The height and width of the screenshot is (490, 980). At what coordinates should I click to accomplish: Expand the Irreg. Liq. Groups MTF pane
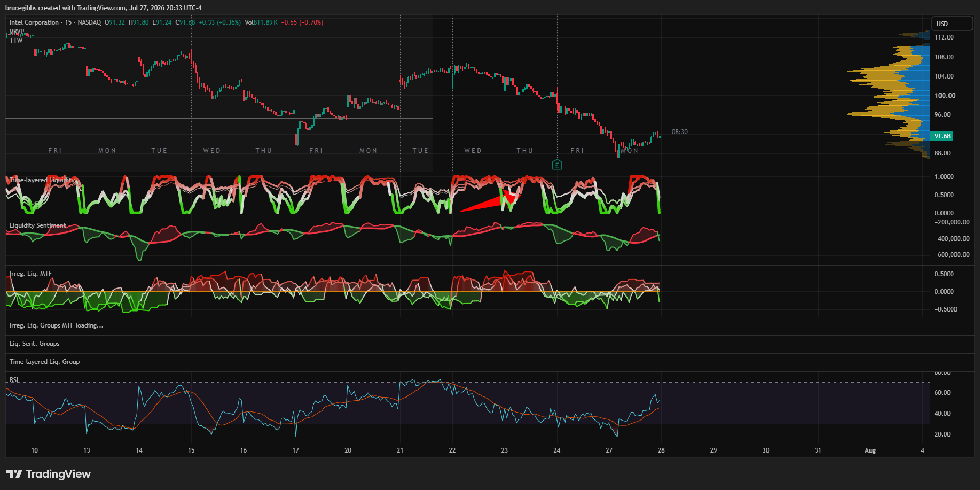(57, 325)
